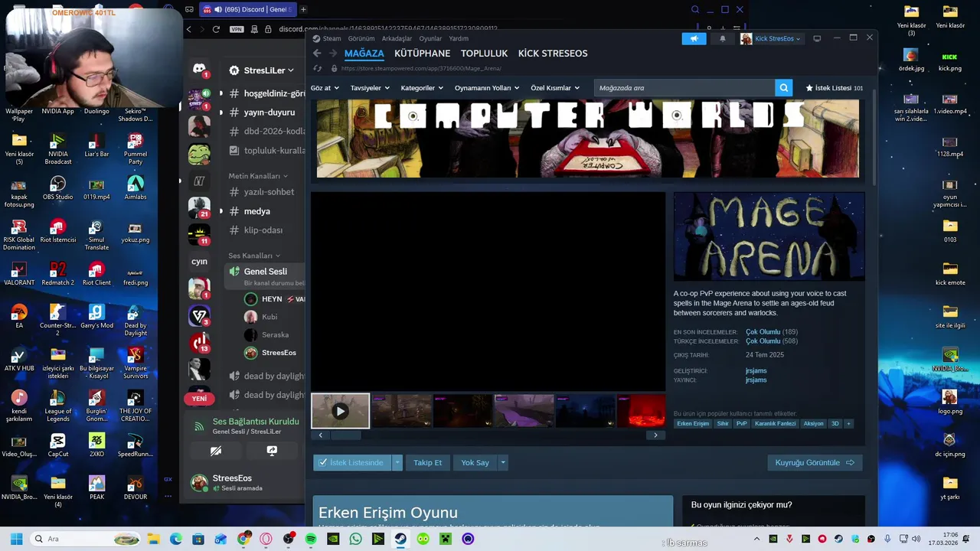Screen dimensions: 980x551
Task: Click the jrsjams developer link
Action: (x=756, y=371)
